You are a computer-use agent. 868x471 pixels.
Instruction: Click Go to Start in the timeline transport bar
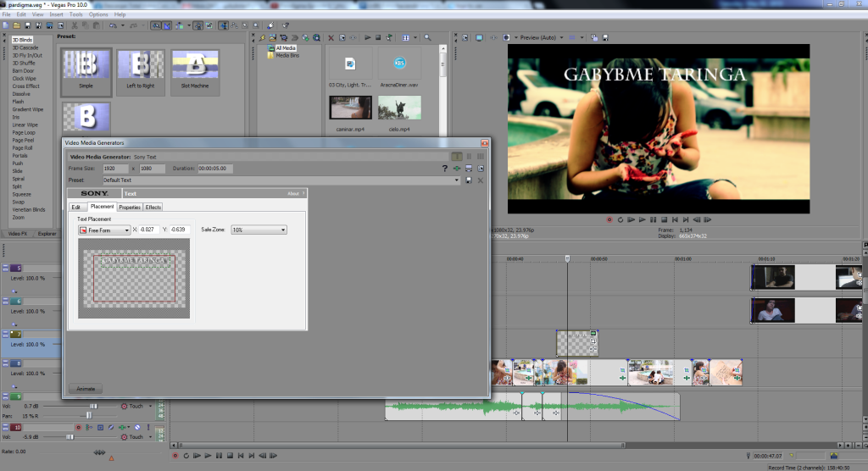(x=241, y=456)
